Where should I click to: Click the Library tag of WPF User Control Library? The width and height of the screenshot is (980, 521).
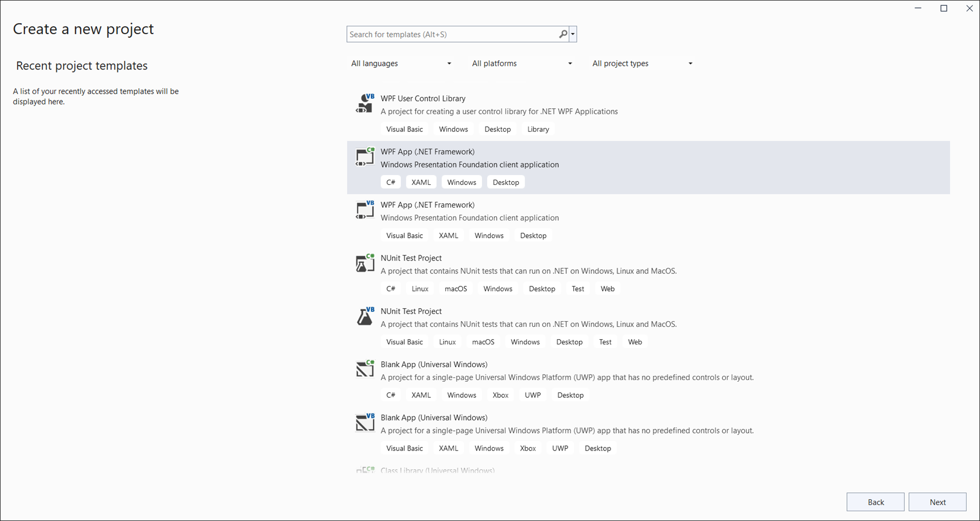[x=538, y=129]
